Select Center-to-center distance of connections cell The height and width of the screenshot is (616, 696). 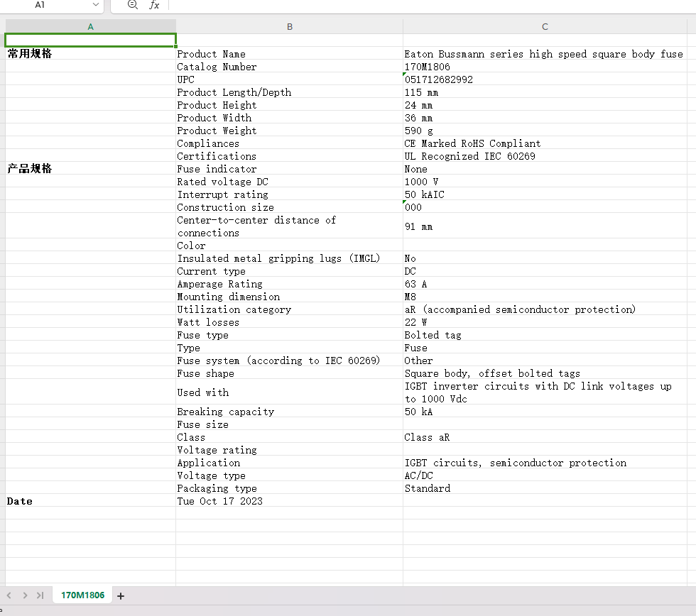pyautogui.click(x=290, y=226)
